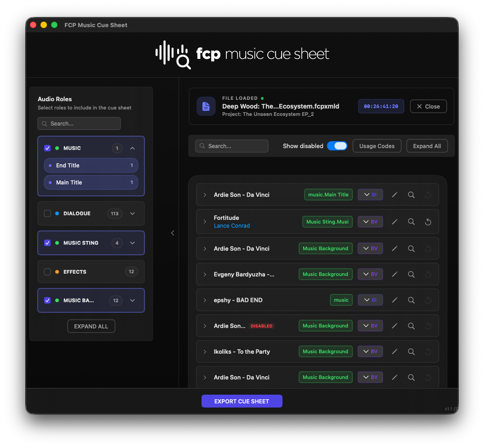
Task: Edit the disabled Ardie Son cue
Action: tap(394, 326)
